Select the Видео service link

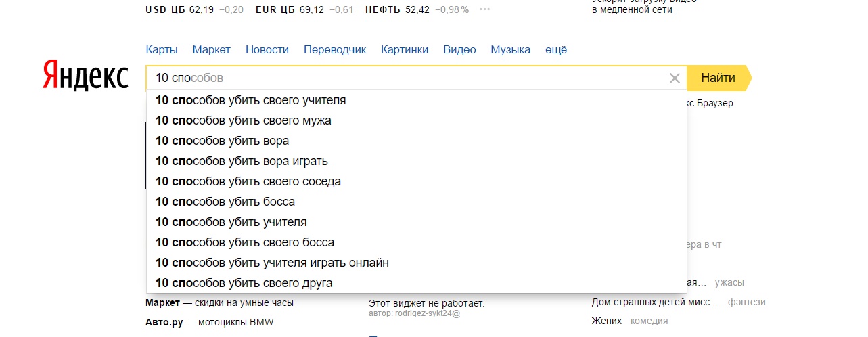(x=459, y=49)
